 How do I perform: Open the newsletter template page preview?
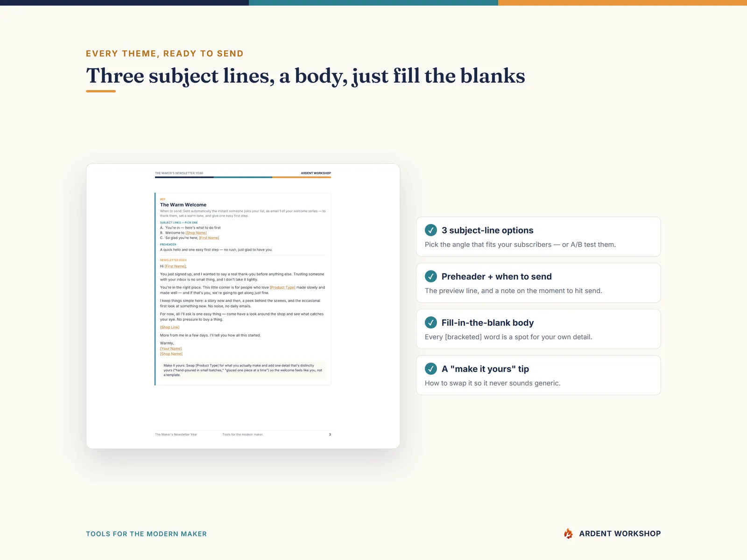point(243,306)
